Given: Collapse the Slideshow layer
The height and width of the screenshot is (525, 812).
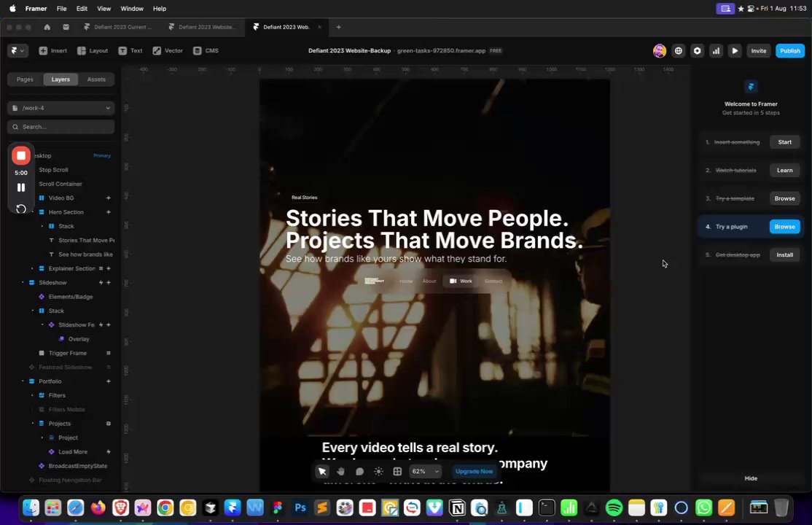Looking at the screenshot, I should 23,282.
